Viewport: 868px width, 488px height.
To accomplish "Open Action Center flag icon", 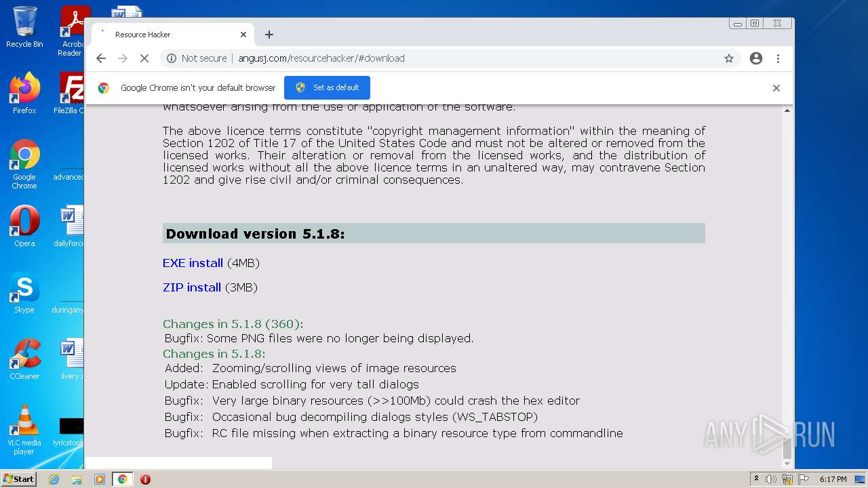I will pos(804,479).
